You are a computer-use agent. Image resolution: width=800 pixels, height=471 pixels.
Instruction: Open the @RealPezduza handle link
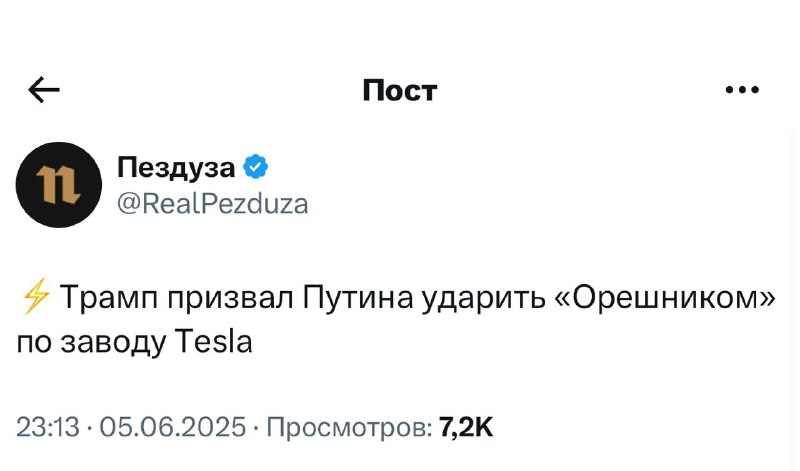coord(213,204)
